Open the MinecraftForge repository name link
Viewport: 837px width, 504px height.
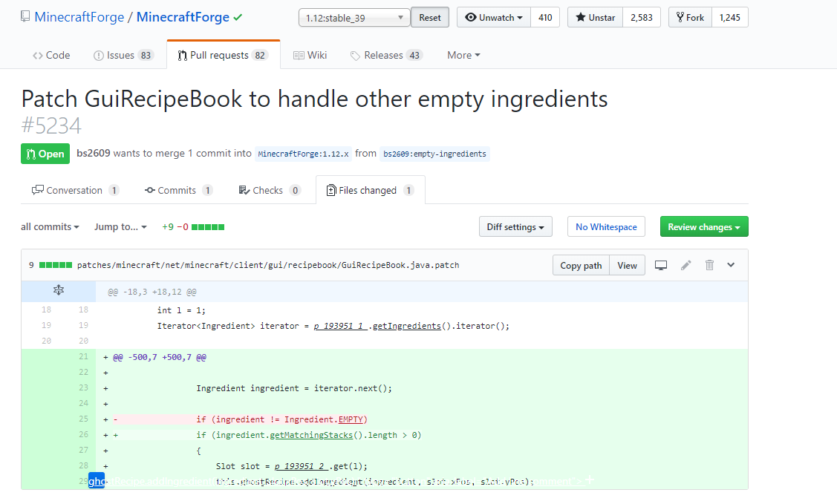pos(183,17)
